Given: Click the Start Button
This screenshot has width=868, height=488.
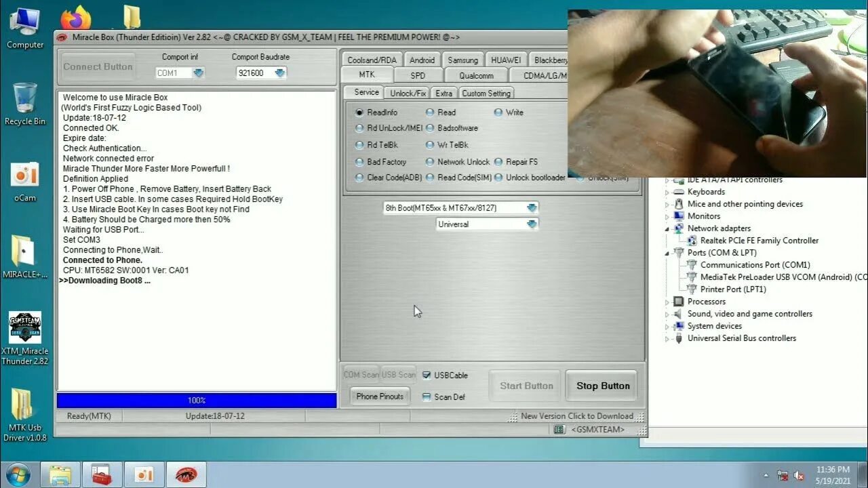Looking at the screenshot, I should click(526, 386).
